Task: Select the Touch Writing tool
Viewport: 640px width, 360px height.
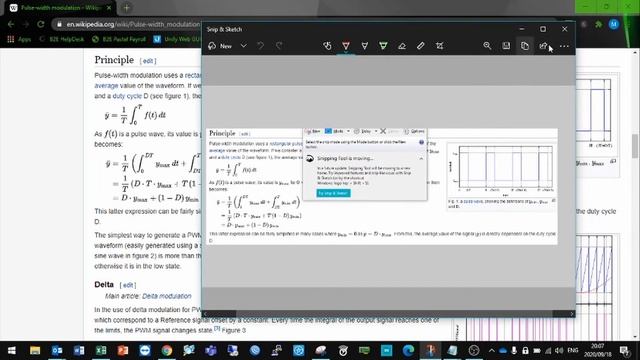Action: coord(327,46)
